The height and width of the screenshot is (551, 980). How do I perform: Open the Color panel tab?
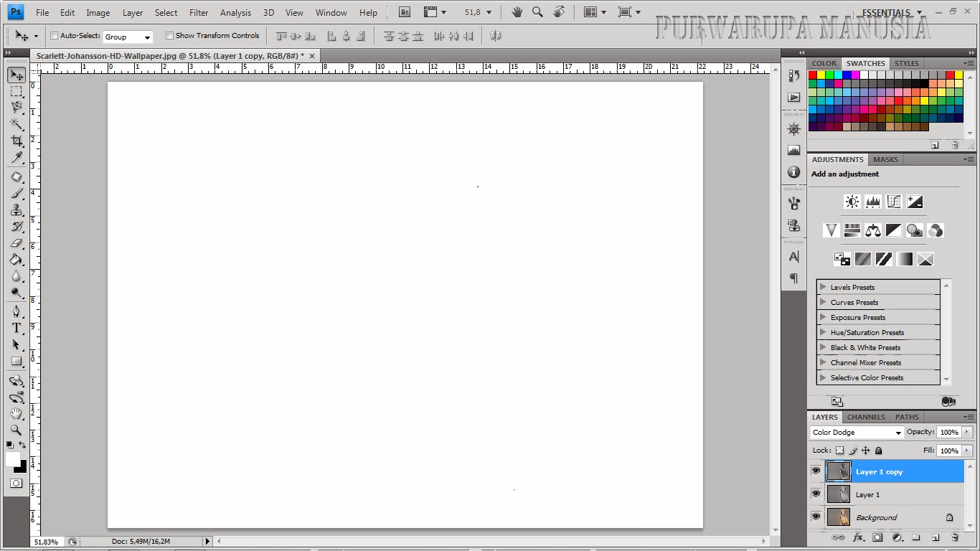824,63
